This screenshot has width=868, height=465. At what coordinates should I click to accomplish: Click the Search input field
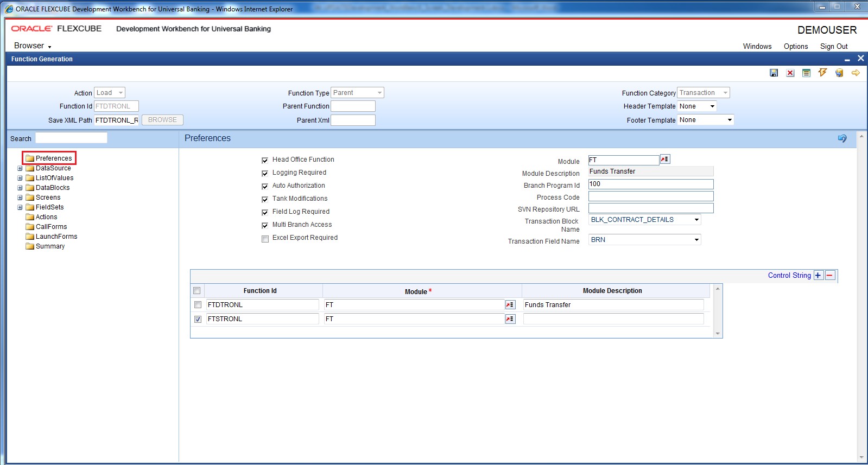pos(71,138)
